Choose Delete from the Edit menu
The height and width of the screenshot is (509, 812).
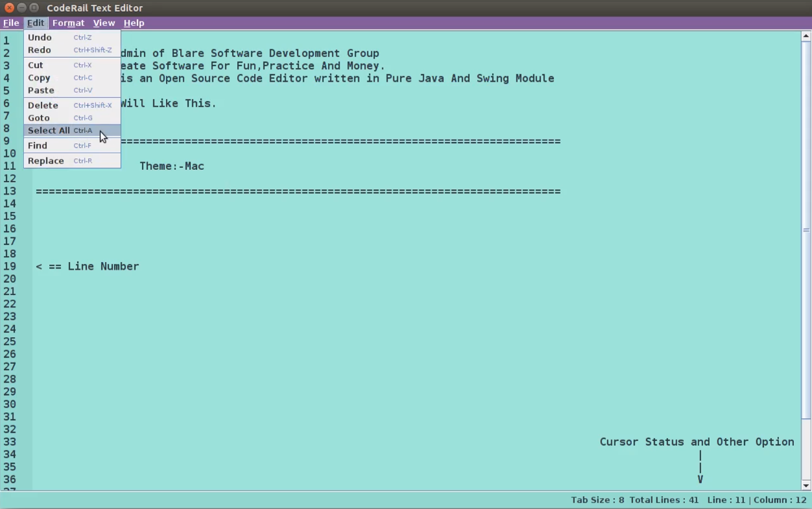click(x=72, y=105)
